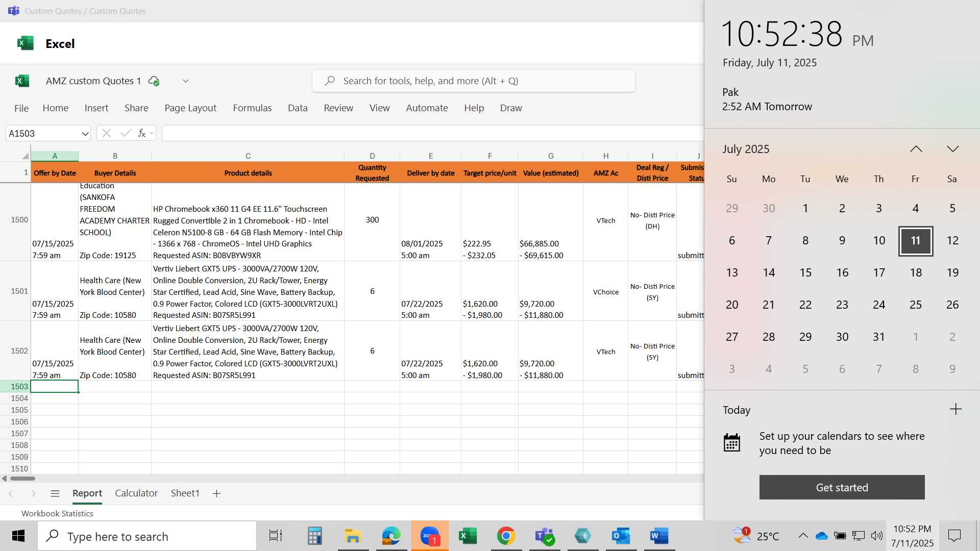The image size is (980, 551).
Task: Open Zoom from taskbar
Action: pyautogui.click(x=430, y=536)
